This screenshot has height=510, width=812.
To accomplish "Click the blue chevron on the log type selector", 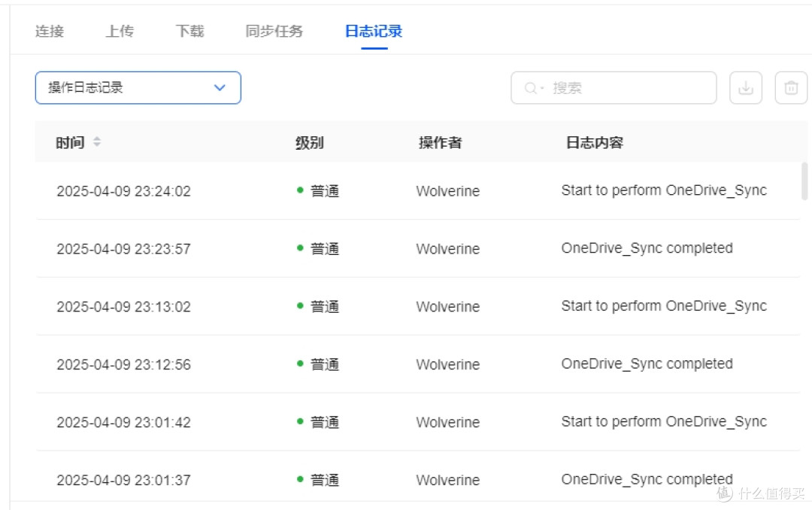I will (x=220, y=88).
